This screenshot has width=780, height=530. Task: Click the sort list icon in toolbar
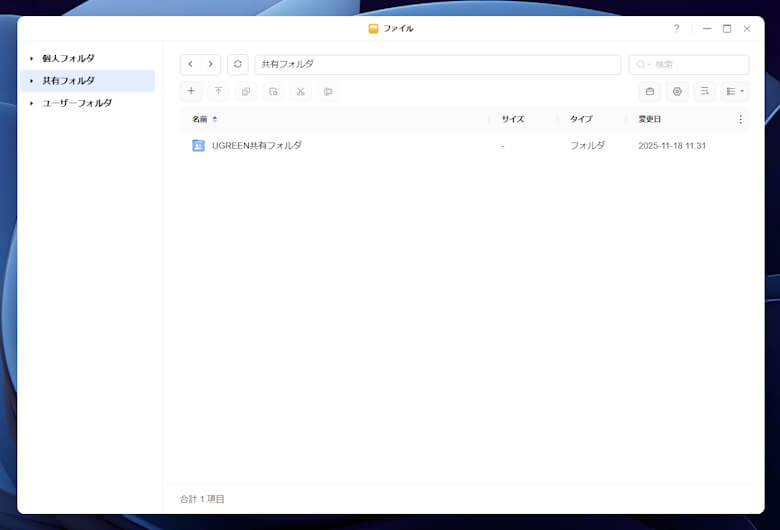point(705,91)
